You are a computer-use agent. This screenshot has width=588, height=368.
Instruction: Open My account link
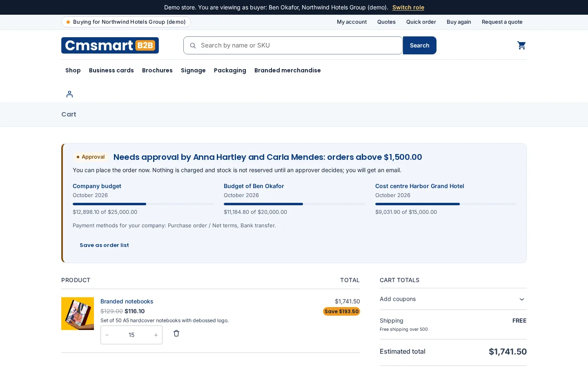coord(352,22)
